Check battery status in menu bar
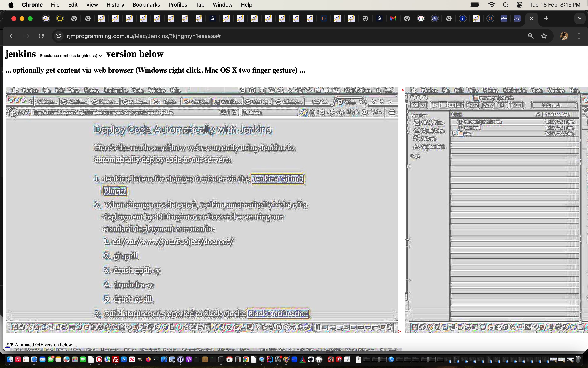Image resolution: width=588 pixels, height=368 pixels. point(475,5)
